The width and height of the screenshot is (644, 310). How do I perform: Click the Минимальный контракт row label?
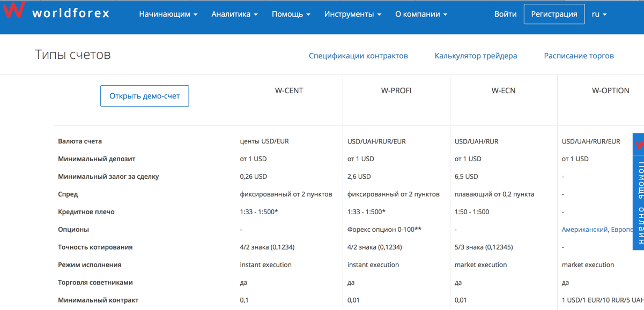[98, 300]
